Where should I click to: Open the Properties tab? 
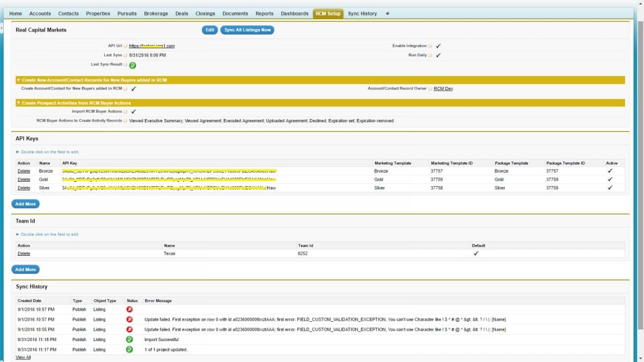pos(98,13)
